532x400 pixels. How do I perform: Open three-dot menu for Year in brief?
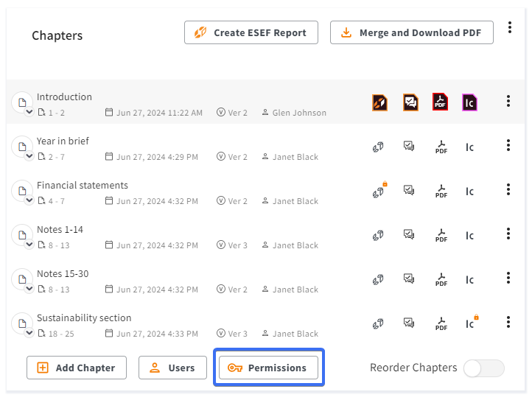pyautogui.click(x=508, y=145)
